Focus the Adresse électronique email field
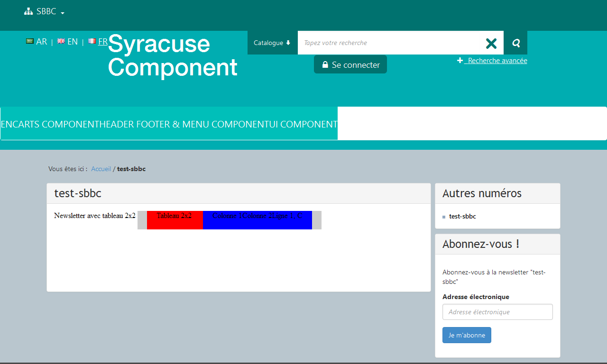The height and width of the screenshot is (364, 607). pyautogui.click(x=497, y=312)
